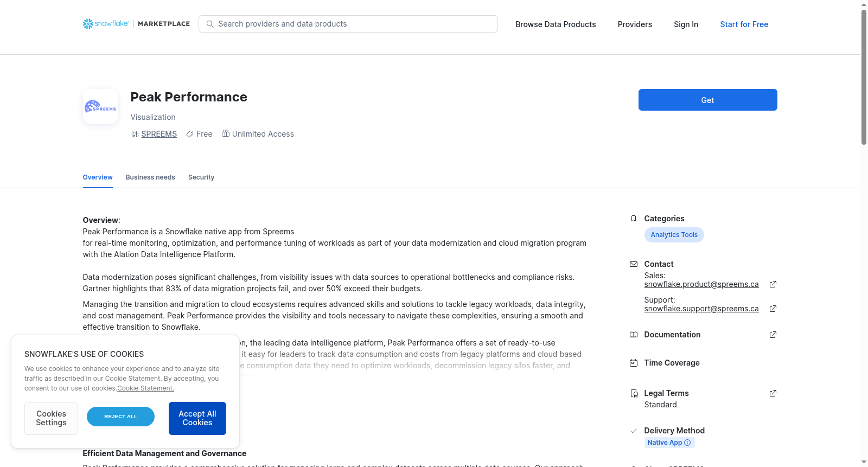Open the Spreems provider logo thumbnail

click(100, 106)
